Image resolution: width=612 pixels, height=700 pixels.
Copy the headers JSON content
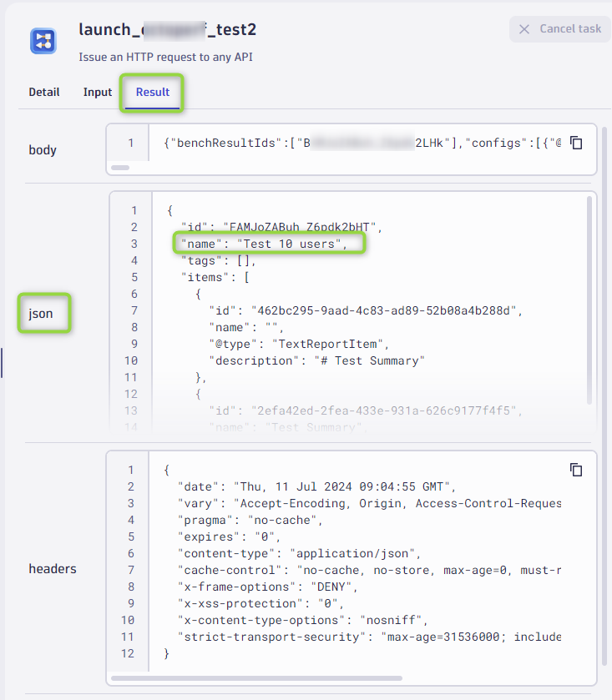coord(576,470)
